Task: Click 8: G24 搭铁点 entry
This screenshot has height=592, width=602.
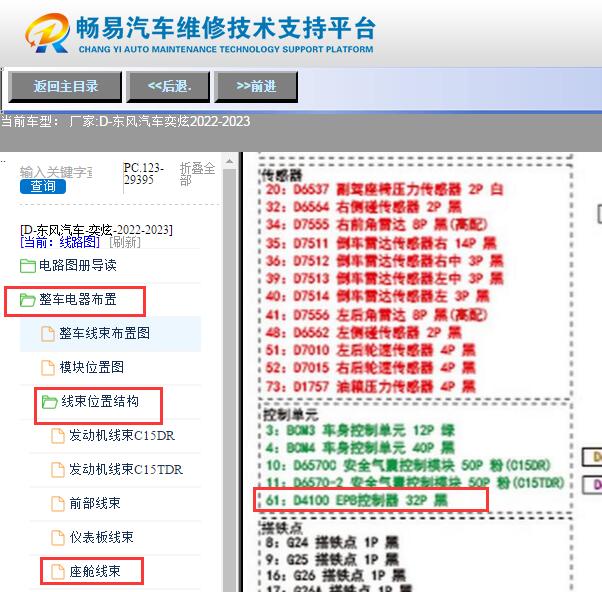Action: click(x=332, y=542)
